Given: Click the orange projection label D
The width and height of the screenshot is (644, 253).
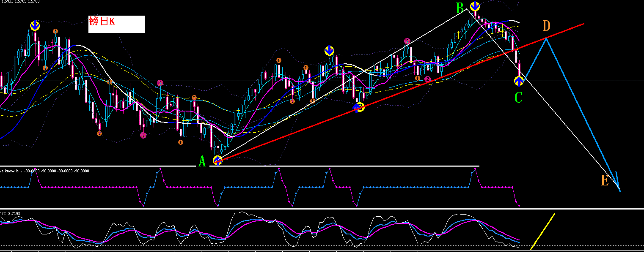Looking at the screenshot, I should click(x=546, y=26).
